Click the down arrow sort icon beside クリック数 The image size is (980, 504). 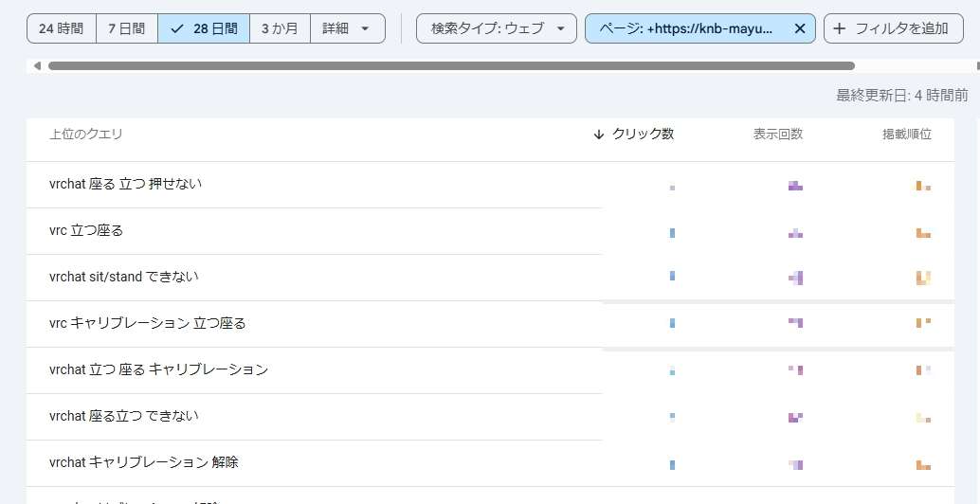(x=598, y=135)
